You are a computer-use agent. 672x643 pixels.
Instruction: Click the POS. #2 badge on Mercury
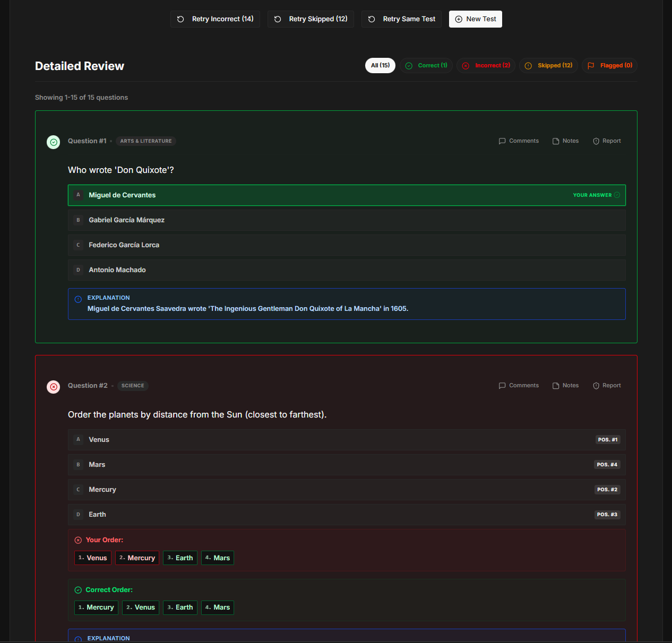tap(607, 490)
